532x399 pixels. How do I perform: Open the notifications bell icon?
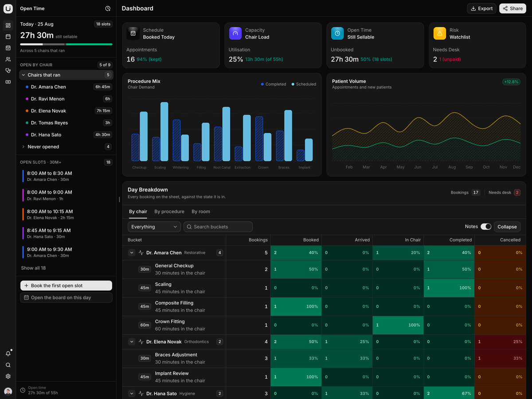(8, 354)
